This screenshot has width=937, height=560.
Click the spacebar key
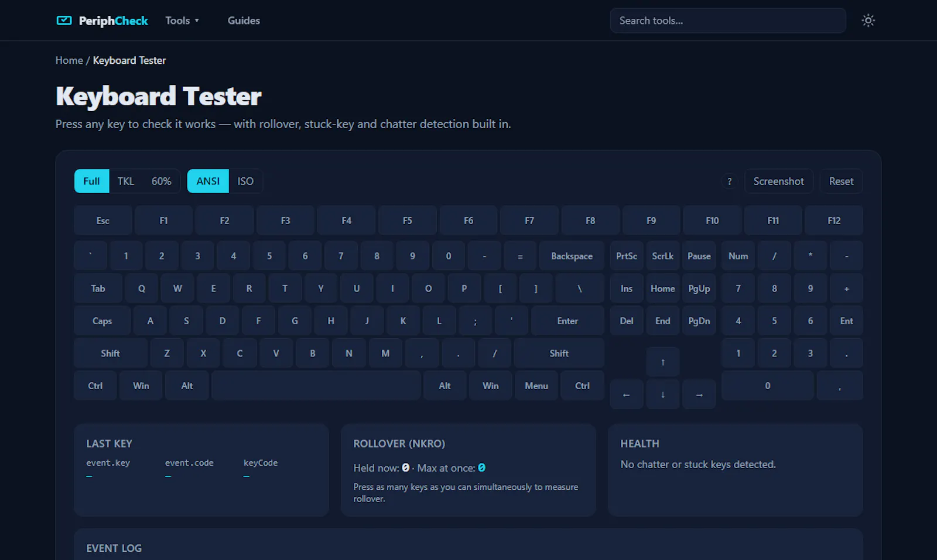(316, 386)
